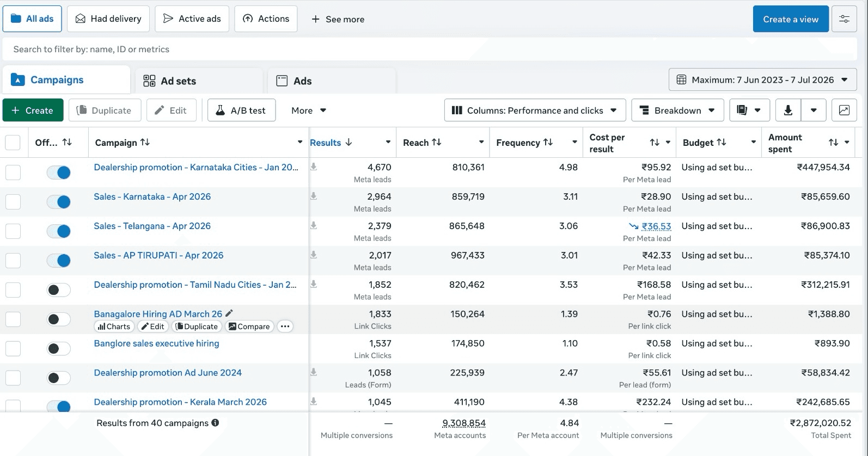Click Edit chip under Banagalore Hiring campaign
The width and height of the screenshot is (868, 456).
pos(152,326)
